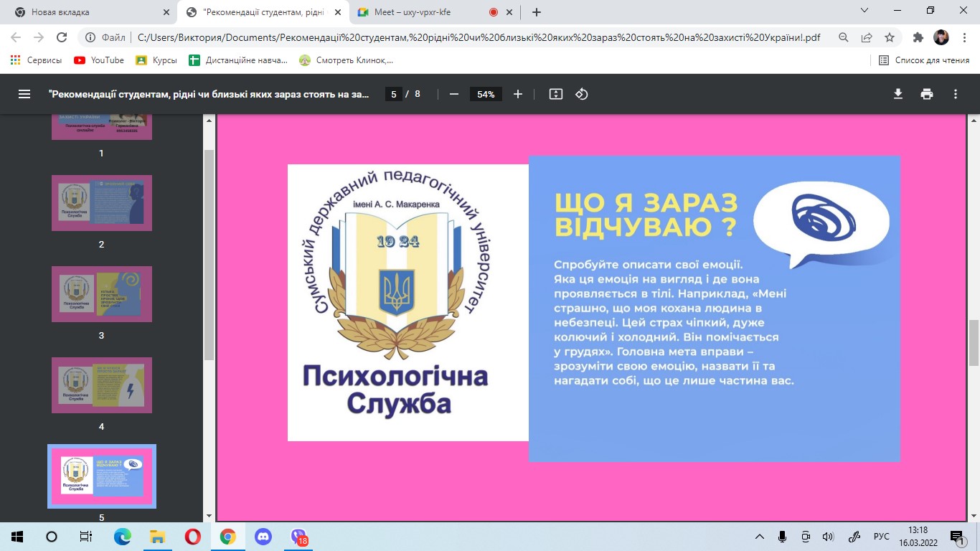Open Discord from the taskbar

[263, 537]
